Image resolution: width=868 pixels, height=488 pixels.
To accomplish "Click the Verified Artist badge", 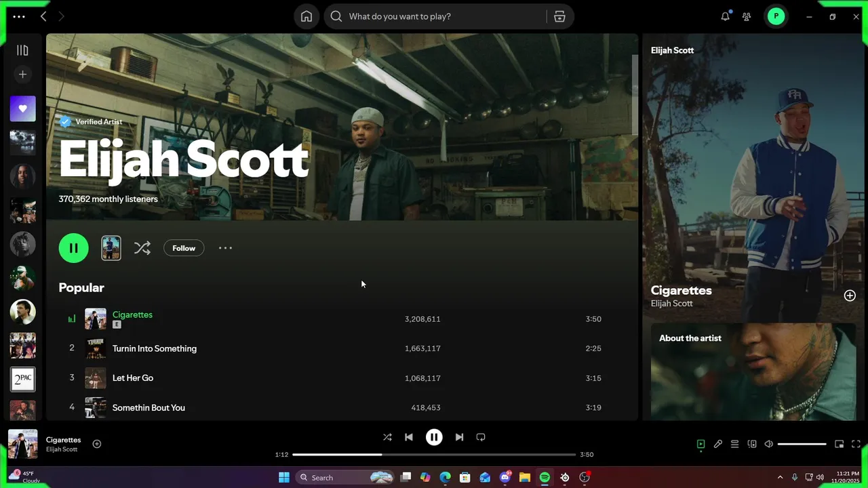I will 91,122.
